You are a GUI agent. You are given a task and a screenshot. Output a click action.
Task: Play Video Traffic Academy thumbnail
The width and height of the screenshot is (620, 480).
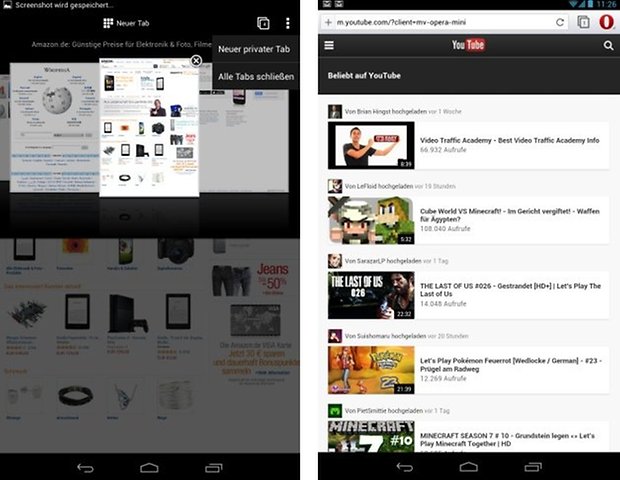pyautogui.click(x=371, y=146)
